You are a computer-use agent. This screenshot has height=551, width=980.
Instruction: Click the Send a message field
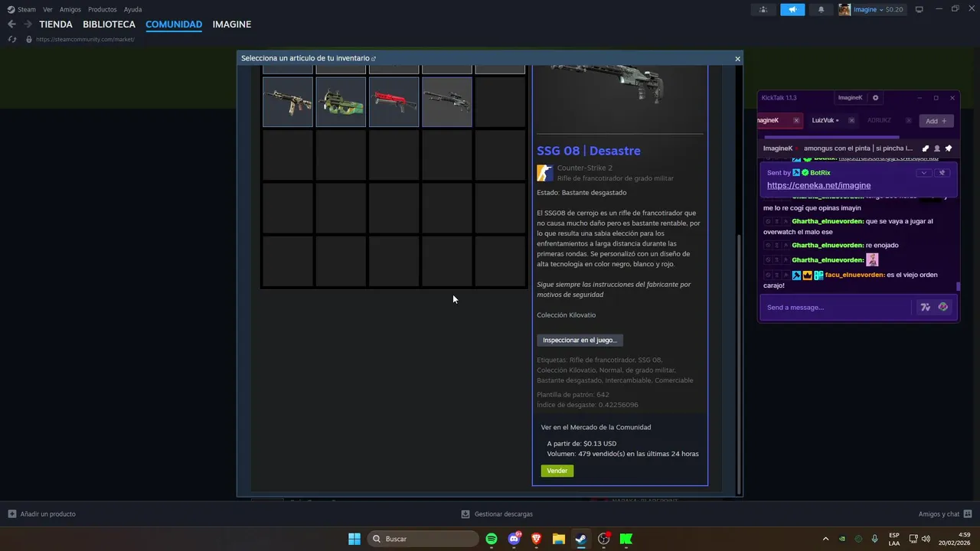pyautogui.click(x=837, y=308)
